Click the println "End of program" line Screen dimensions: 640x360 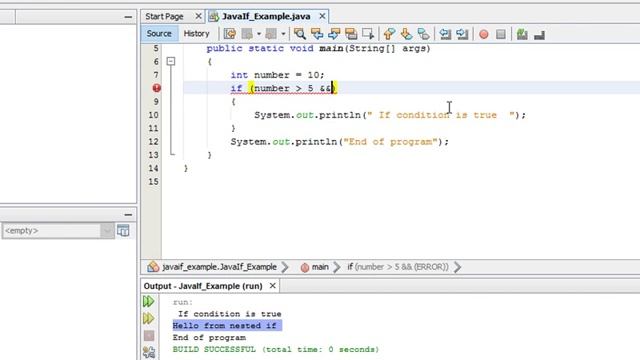[339, 142]
